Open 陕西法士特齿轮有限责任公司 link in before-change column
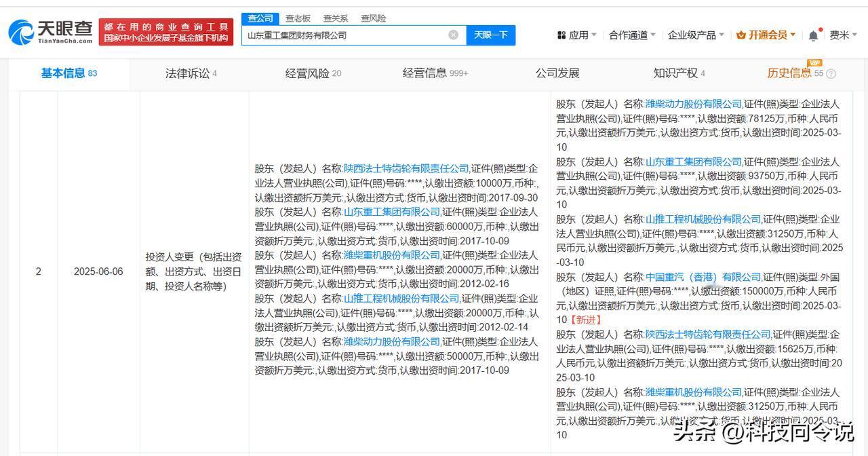 coord(406,169)
